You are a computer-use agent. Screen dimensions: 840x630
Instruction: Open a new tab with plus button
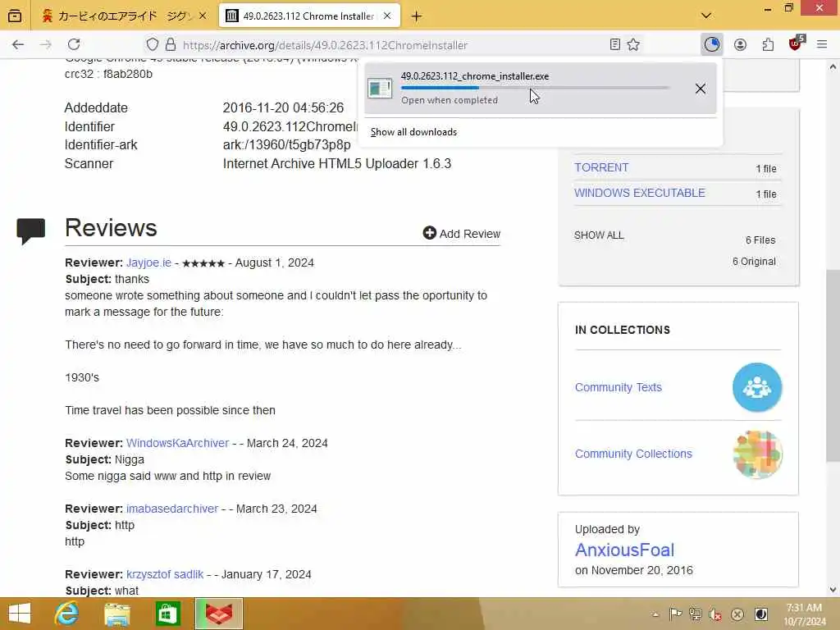coord(416,16)
